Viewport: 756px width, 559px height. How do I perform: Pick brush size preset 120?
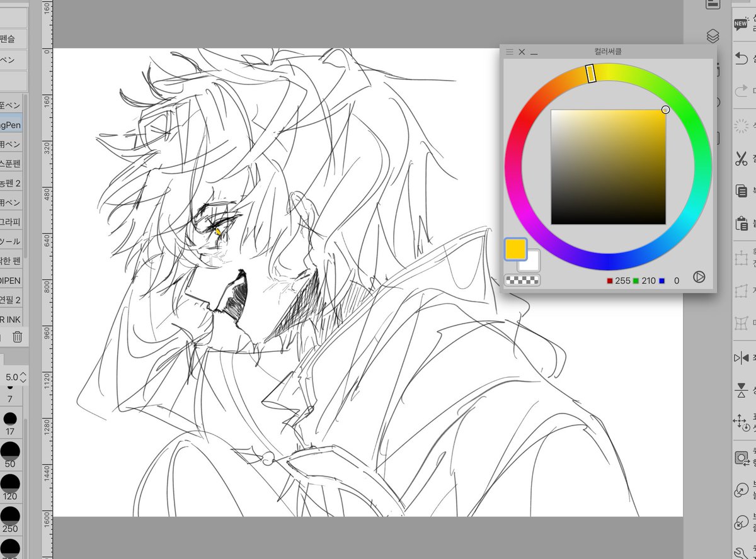[x=10, y=488]
